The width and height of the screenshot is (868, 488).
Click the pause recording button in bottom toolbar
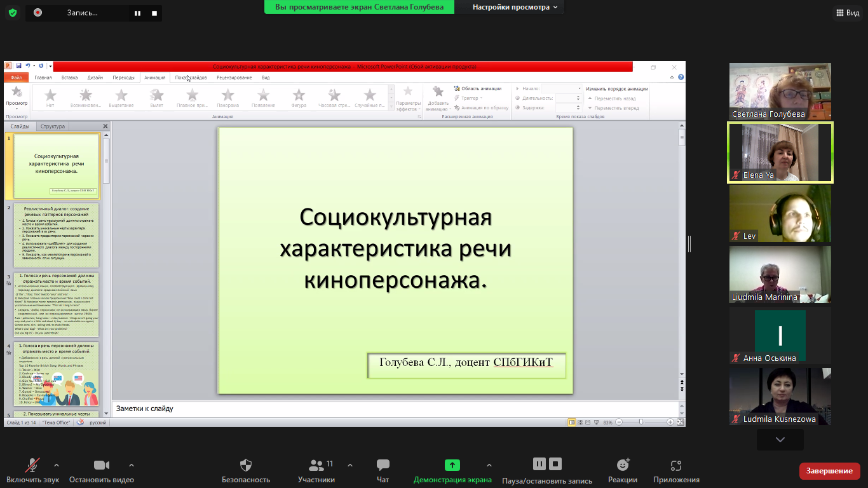[x=539, y=464]
